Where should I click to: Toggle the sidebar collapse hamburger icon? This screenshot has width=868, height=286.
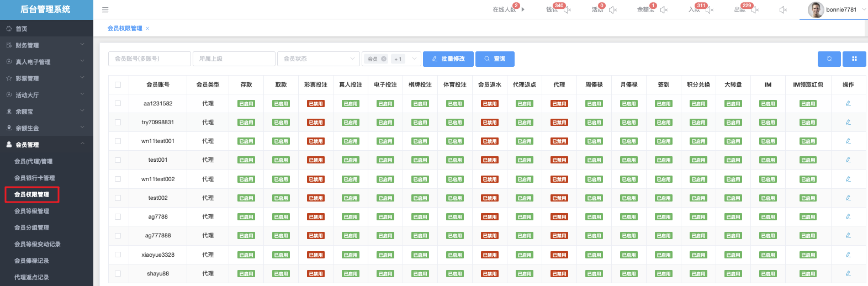pos(105,9)
